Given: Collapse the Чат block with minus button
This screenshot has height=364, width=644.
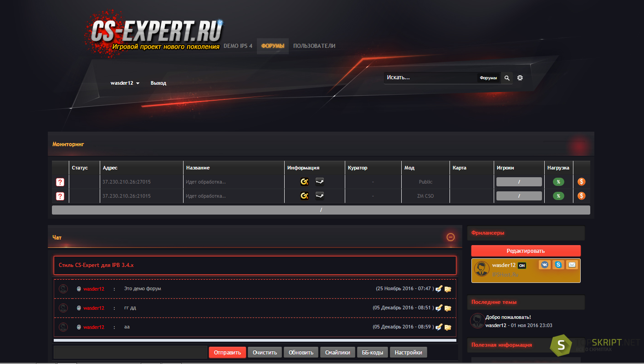Looking at the screenshot, I should pos(450,237).
